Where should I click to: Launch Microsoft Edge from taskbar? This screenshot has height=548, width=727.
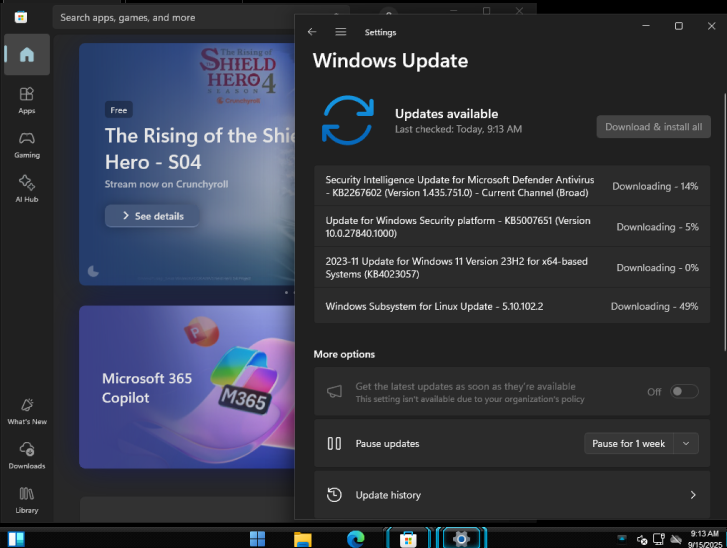click(x=356, y=539)
